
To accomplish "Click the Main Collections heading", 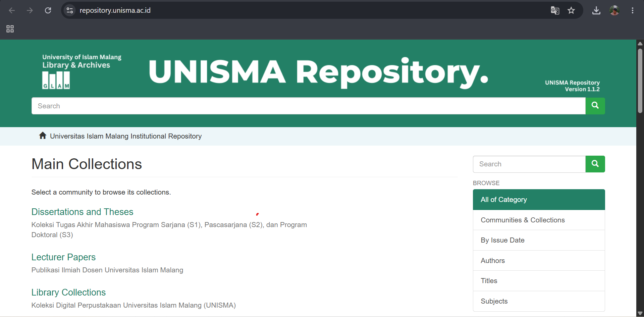I will (x=87, y=164).
